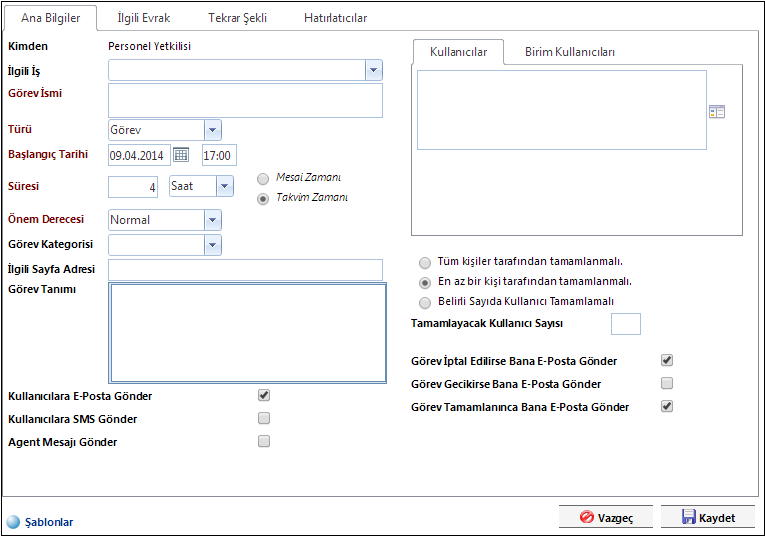This screenshot has height=536, width=765.
Task: Enable Agent Mesajı Gönder checkbox
Action: pos(264,441)
